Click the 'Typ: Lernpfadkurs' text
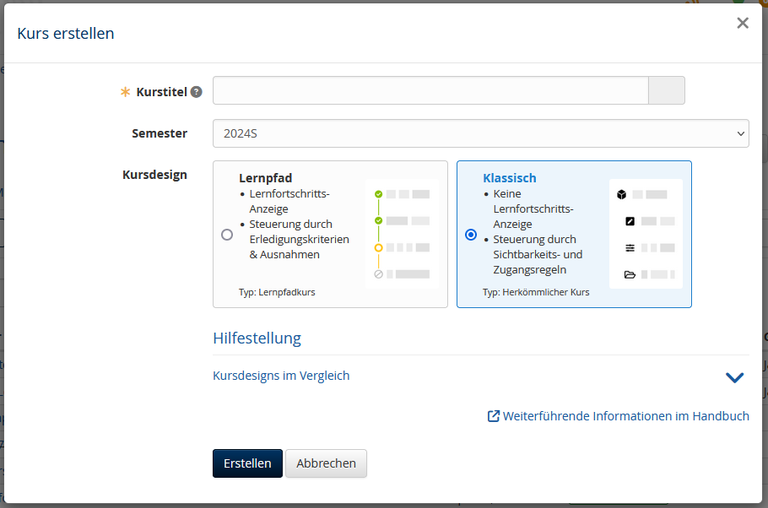768x508 pixels. click(x=277, y=292)
